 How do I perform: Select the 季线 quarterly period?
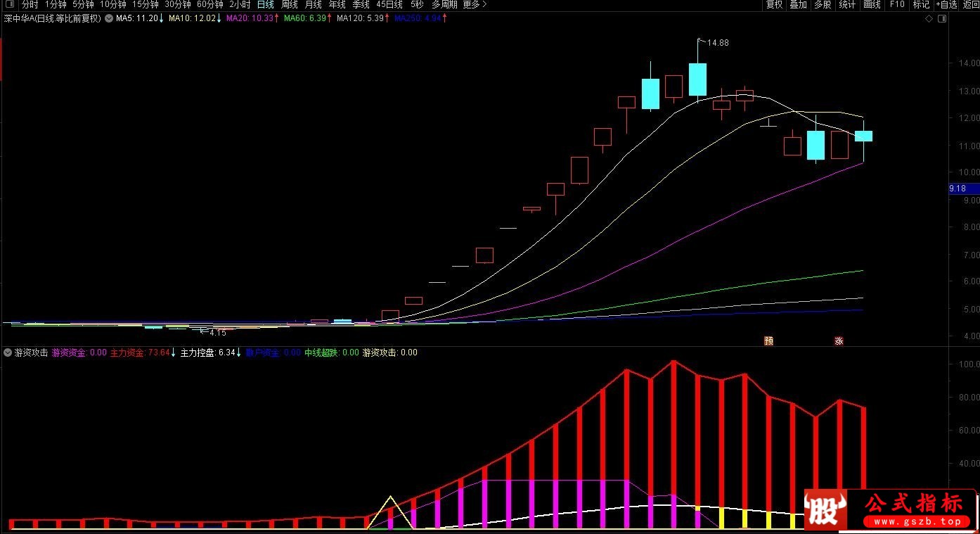pos(361,4)
